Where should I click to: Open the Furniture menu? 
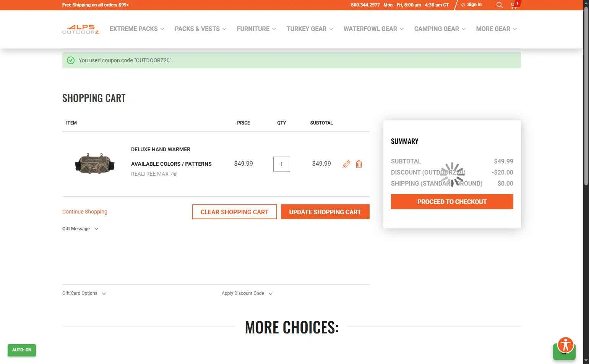pos(256,29)
